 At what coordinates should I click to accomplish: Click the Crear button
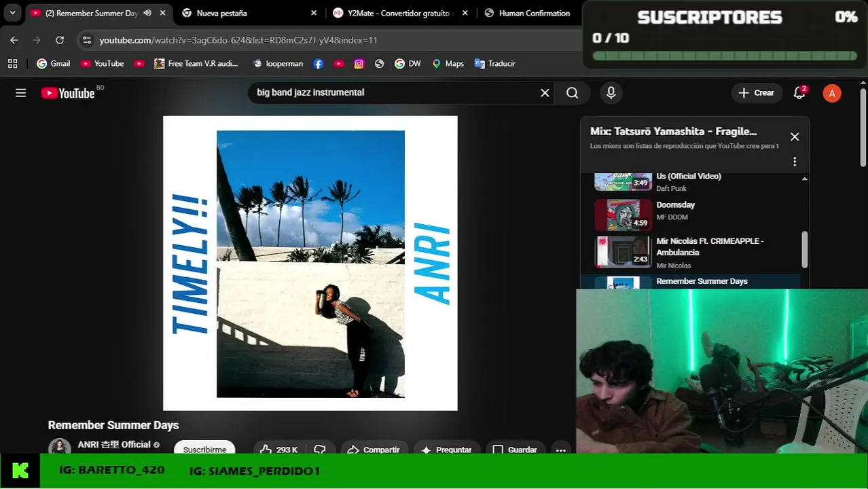pos(757,93)
